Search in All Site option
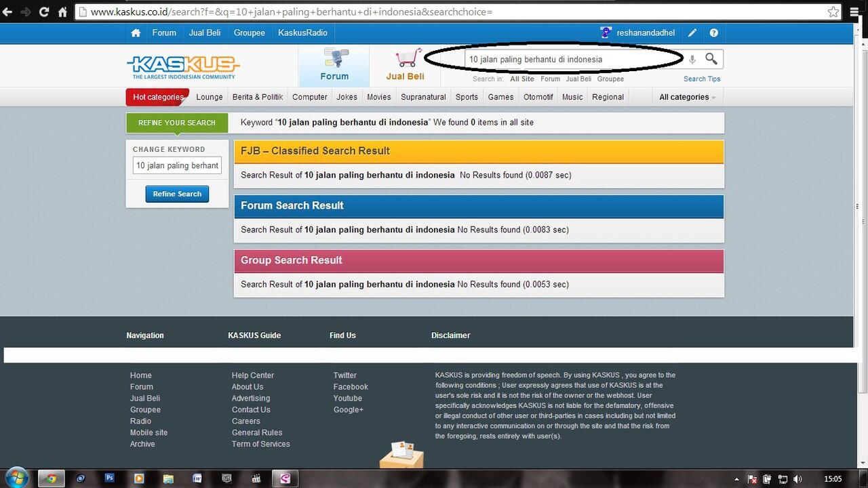 [522, 79]
